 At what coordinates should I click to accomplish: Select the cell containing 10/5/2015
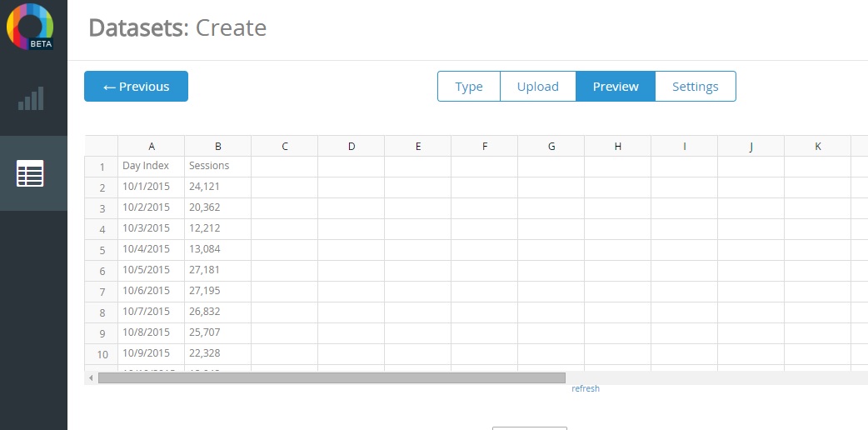151,270
